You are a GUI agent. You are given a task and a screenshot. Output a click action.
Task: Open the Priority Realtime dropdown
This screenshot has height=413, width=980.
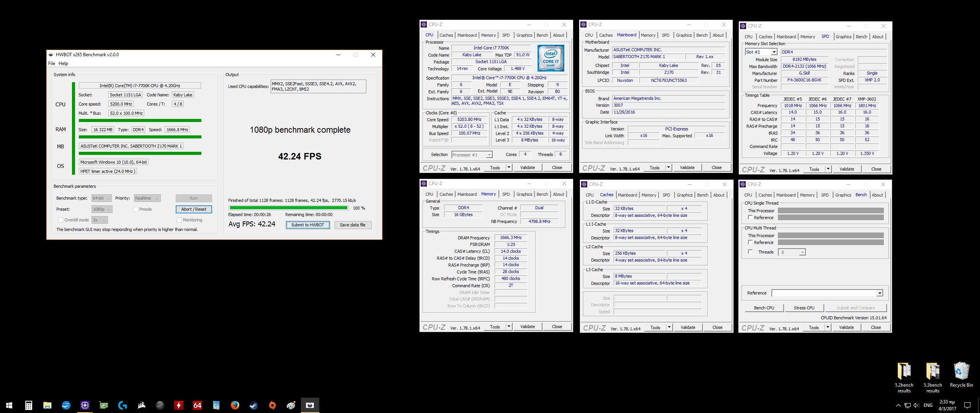(147, 198)
